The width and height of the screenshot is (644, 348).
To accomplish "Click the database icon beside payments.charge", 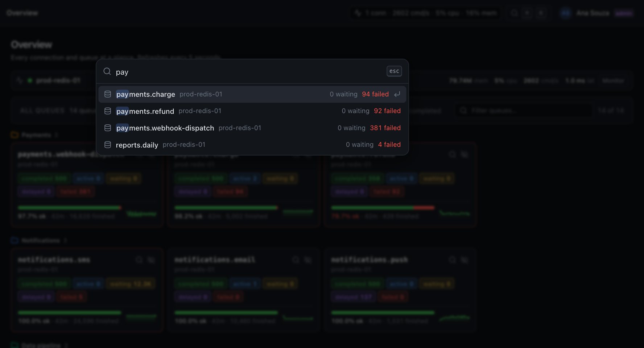I will click(108, 94).
